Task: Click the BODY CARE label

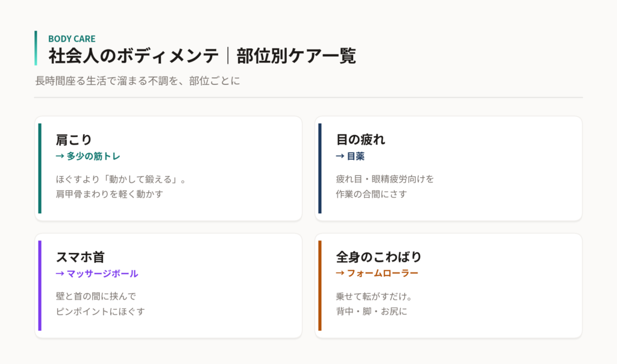Action: (x=72, y=39)
